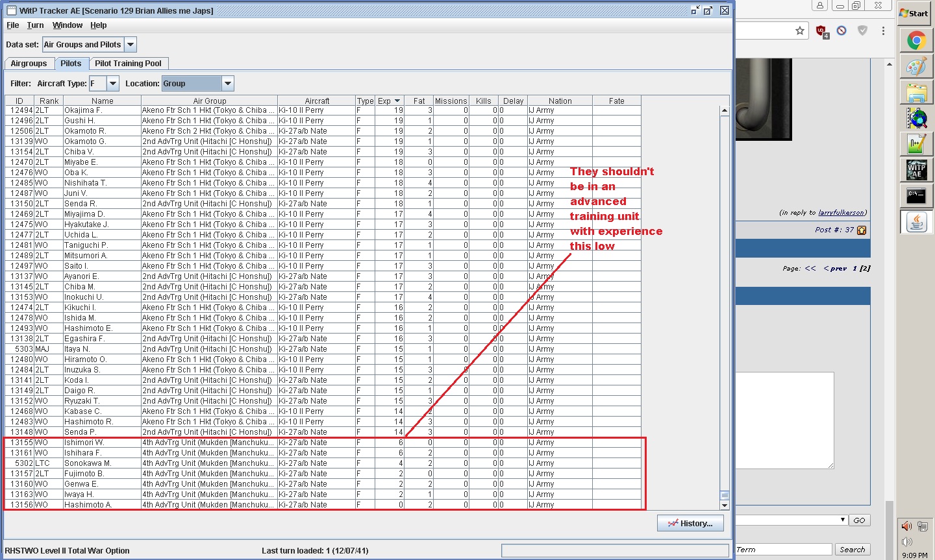Viewport: 935px width, 560px height.
Task: Expand the Aircraft Type filter dropdown
Action: pyautogui.click(x=113, y=84)
